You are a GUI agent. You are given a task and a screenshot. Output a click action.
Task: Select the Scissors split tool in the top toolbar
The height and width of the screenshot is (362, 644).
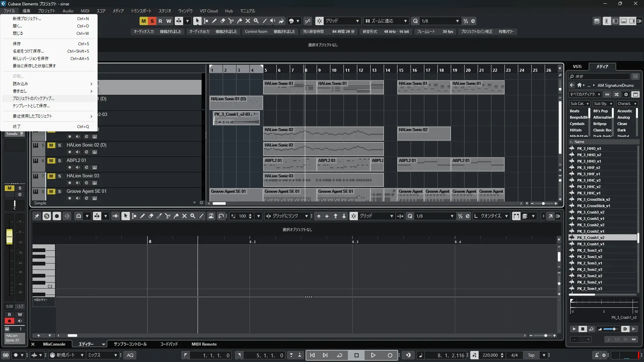pyautogui.click(x=231, y=21)
